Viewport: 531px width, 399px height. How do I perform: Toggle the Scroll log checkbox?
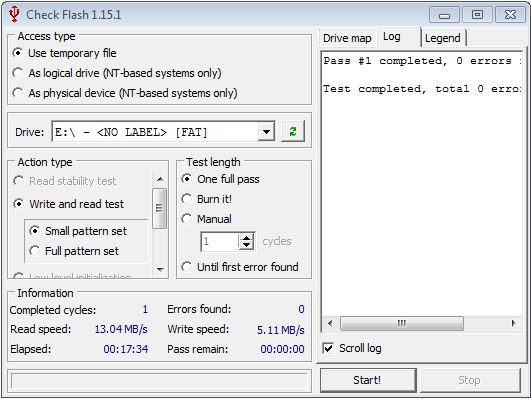coord(328,348)
